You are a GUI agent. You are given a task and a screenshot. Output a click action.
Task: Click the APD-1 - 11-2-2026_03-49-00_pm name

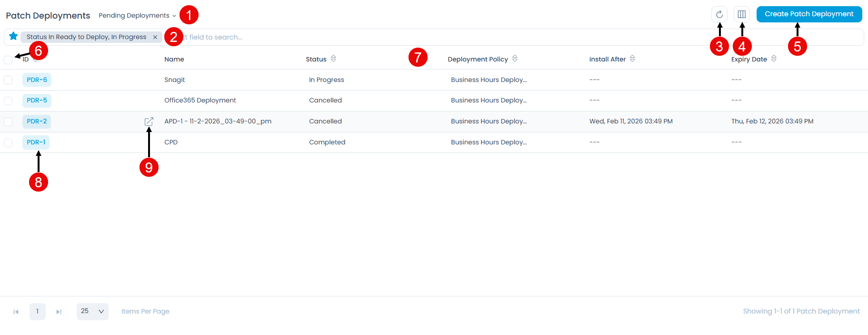coord(218,121)
